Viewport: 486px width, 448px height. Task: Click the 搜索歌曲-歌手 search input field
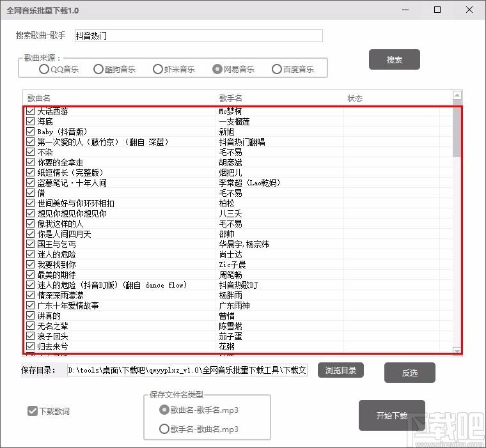coord(199,36)
